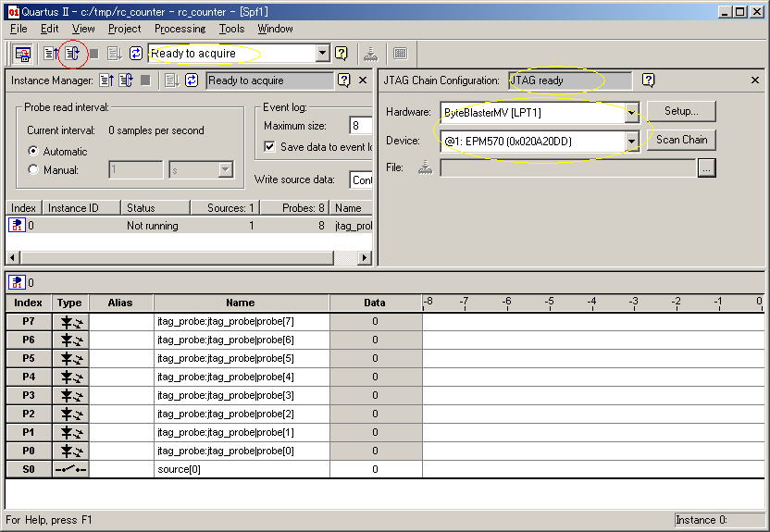This screenshot has height=532, width=770.
Task: Click Maximum size input field
Action: (361, 126)
